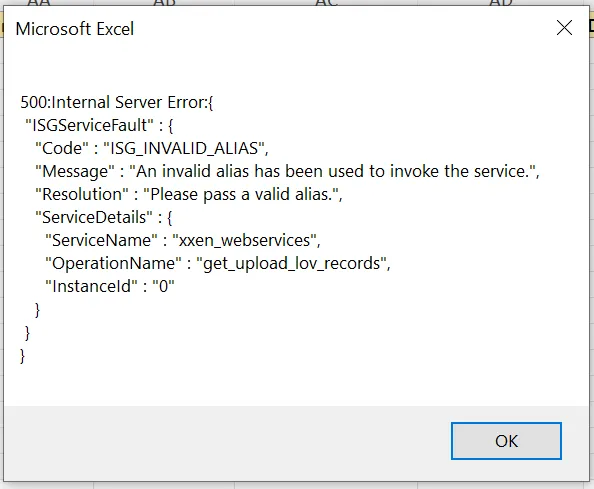Screen dimensions: 594x489
Task: Click the ISG_INVALID_ALIAS code value
Action: (x=186, y=148)
